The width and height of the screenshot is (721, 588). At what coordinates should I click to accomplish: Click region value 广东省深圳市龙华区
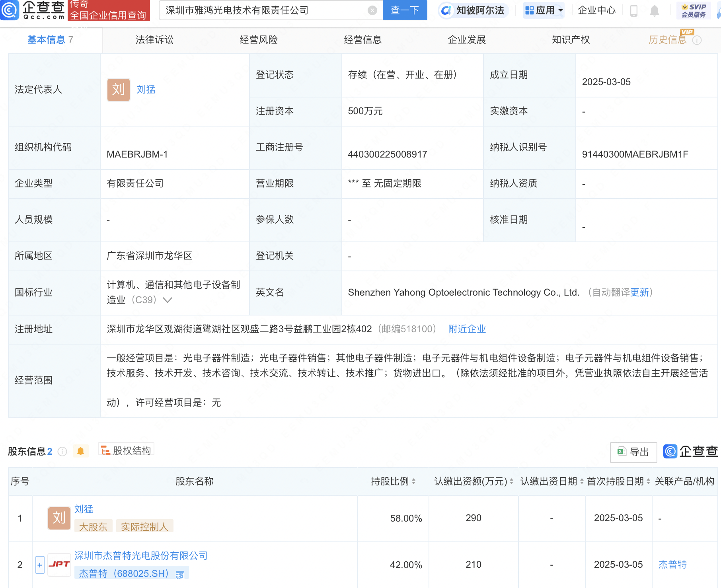pyautogui.click(x=150, y=256)
